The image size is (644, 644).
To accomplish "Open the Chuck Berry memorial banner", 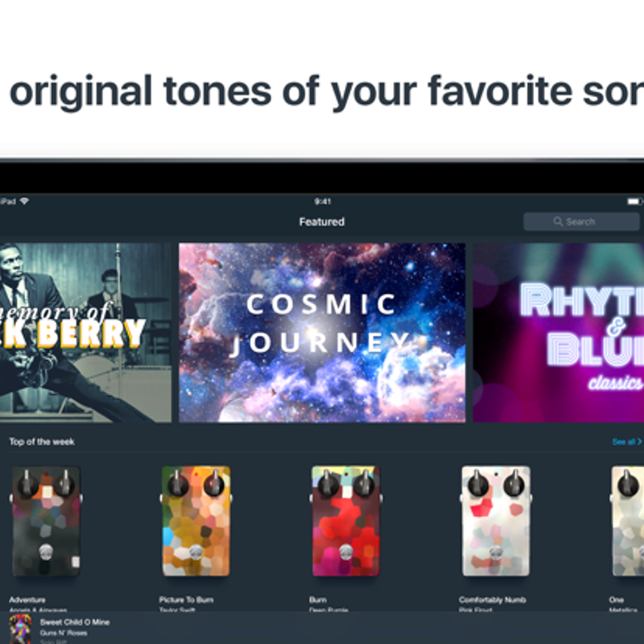I will pyautogui.click(x=85, y=332).
